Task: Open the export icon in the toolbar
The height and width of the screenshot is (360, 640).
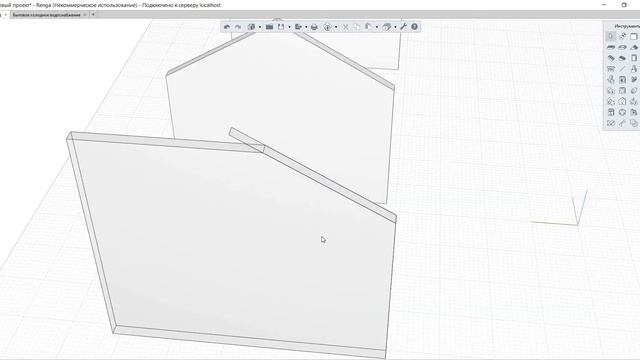Action: pyautogui.click(x=298, y=27)
